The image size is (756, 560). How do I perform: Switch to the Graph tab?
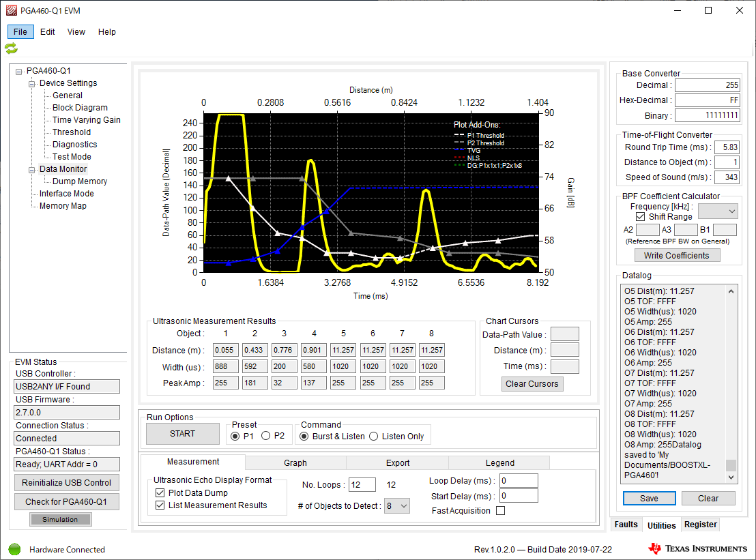(x=295, y=462)
